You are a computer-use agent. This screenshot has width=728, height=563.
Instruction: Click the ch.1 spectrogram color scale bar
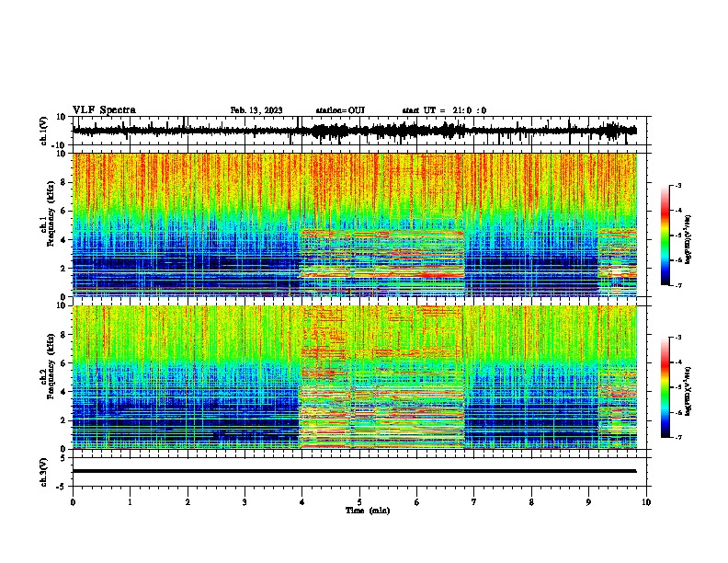pyautogui.click(x=665, y=236)
